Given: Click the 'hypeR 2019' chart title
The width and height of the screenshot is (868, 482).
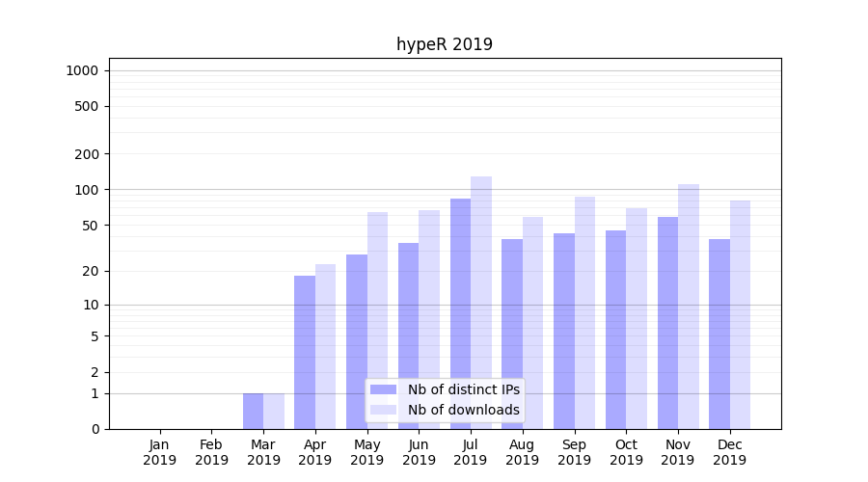Looking at the screenshot, I should tap(445, 44).
